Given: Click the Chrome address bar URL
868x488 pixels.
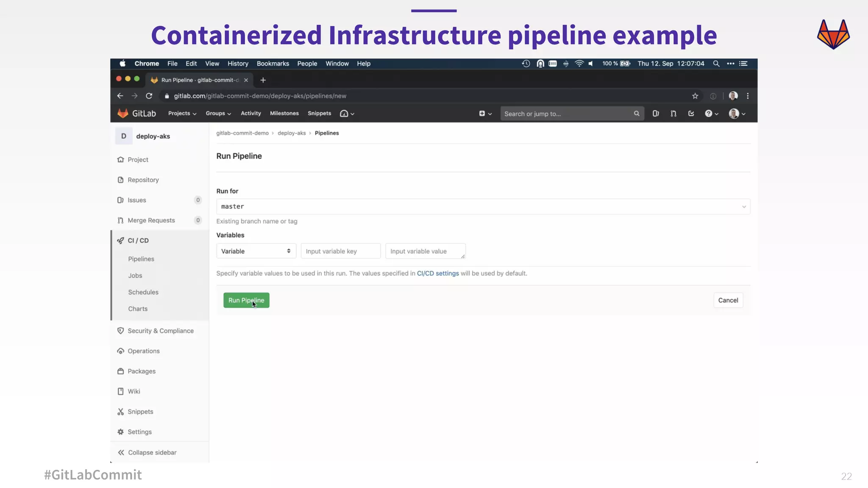Looking at the screenshot, I should (260, 96).
